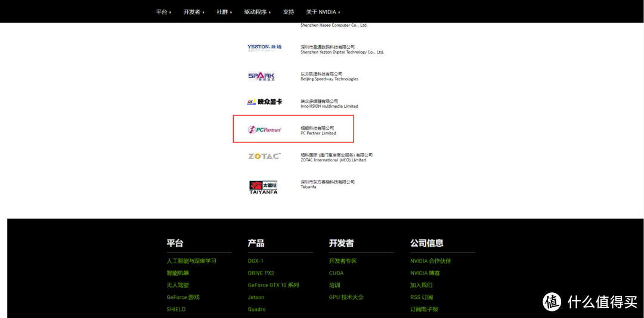
Task: Open the SHIELD footer link
Action: tap(176, 310)
